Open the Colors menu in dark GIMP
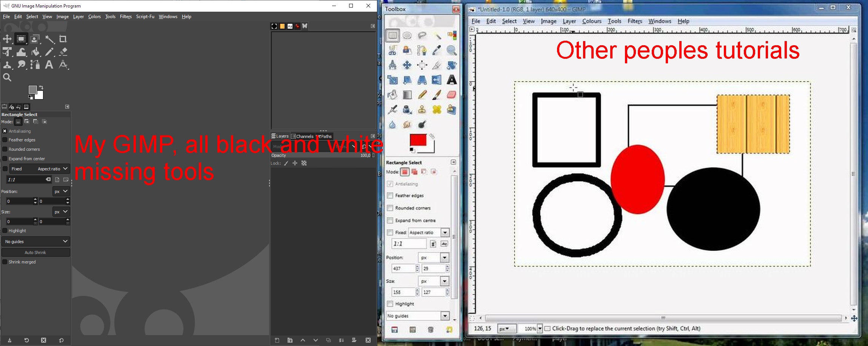868x346 pixels. click(x=94, y=17)
